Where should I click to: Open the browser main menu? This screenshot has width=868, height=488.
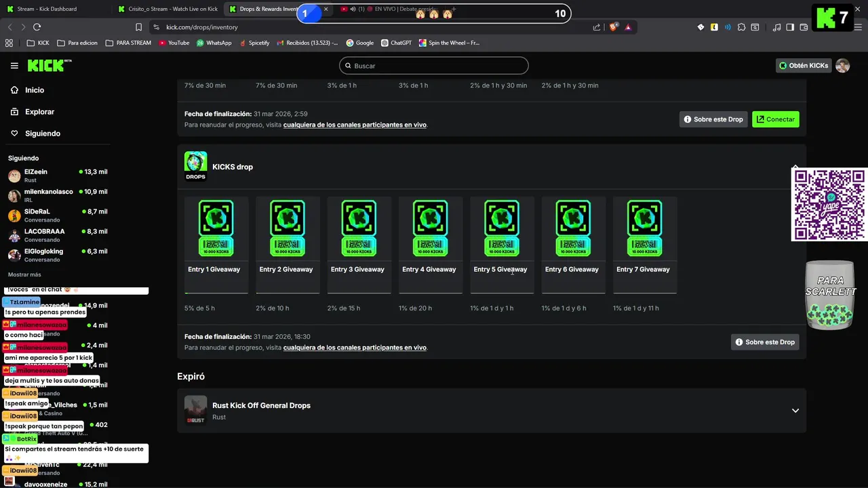click(859, 27)
